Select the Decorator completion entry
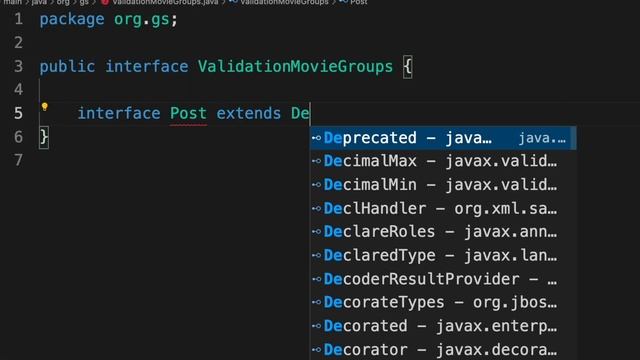Image resolution: width=640 pixels, height=360 pixels. (x=443, y=349)
